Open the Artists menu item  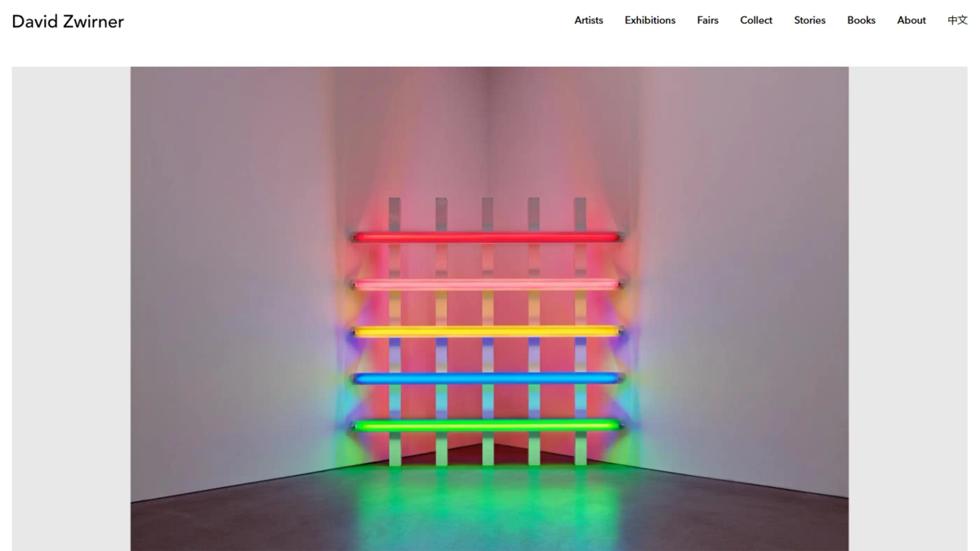[588, 20]
